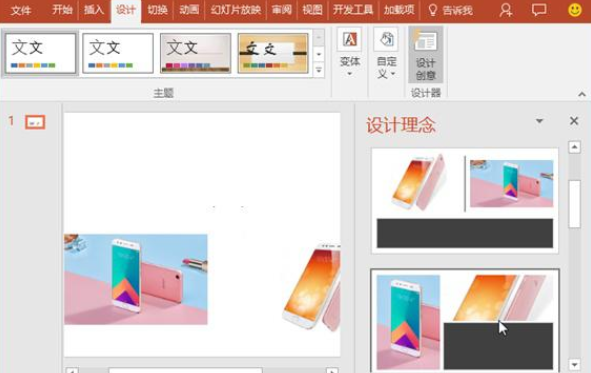Open the 加载项 ribbon tab

coord(399,10)
